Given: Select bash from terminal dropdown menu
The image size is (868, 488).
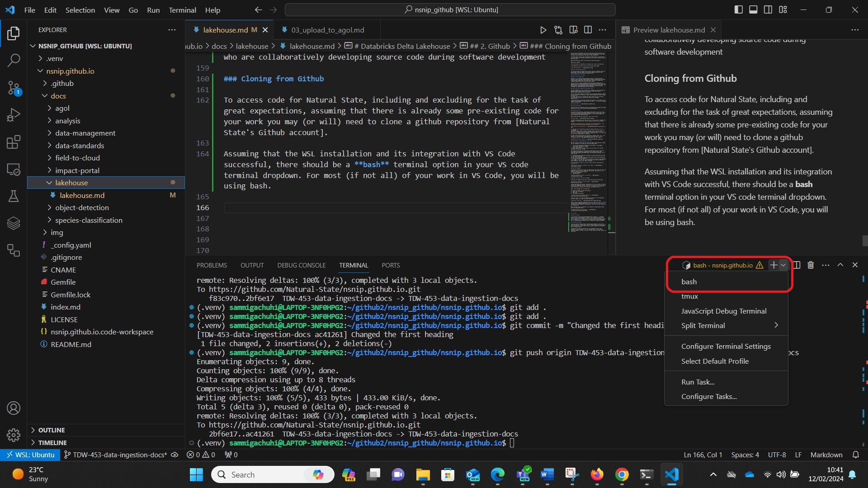Looking at the screenshot, I should pyautogui.click(x=726, y=282).
